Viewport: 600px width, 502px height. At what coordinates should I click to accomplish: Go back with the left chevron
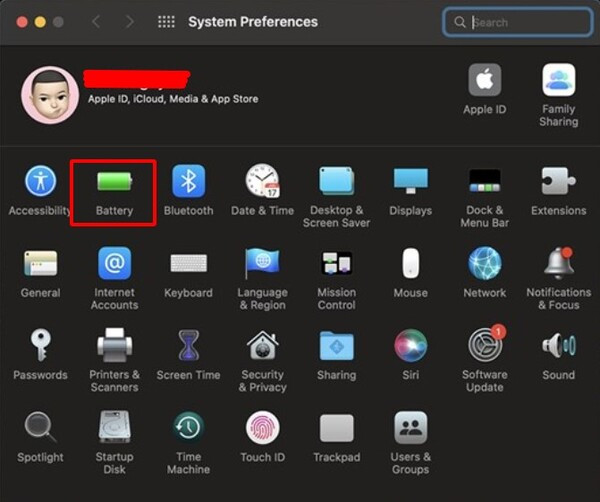click(96, 22)
